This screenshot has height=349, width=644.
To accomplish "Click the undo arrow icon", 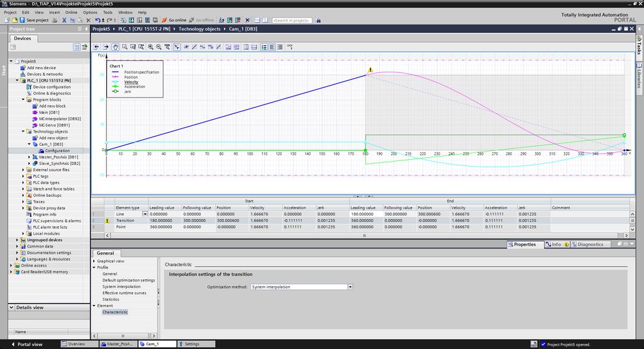I will pyautogui.click(x=97, y=20).
